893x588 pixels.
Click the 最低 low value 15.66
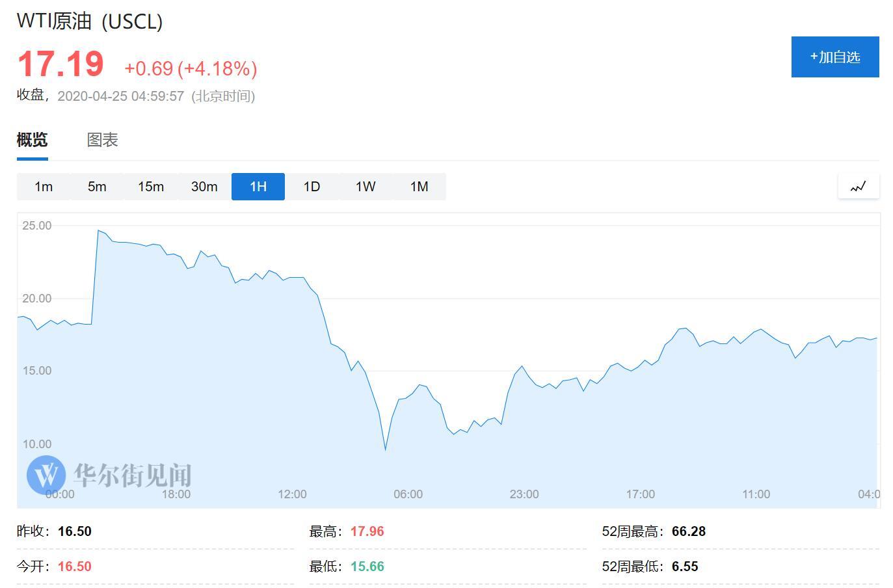tap(367, 566)
